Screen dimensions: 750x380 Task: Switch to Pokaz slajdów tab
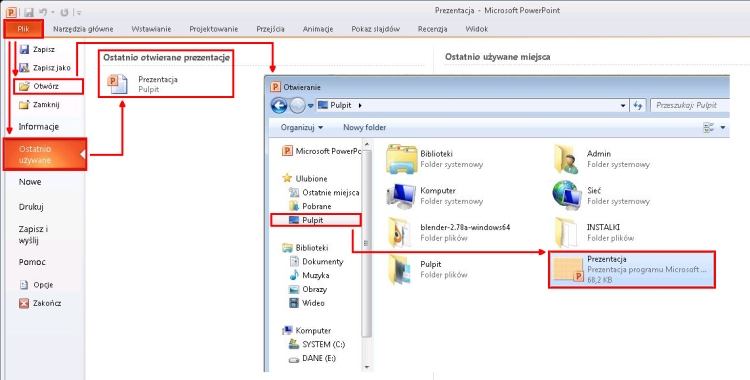point(375,29)
